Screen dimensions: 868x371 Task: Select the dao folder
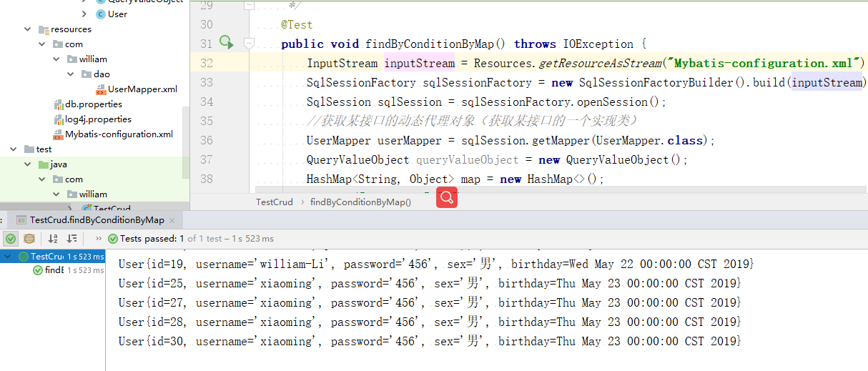(x=102, y=74)
